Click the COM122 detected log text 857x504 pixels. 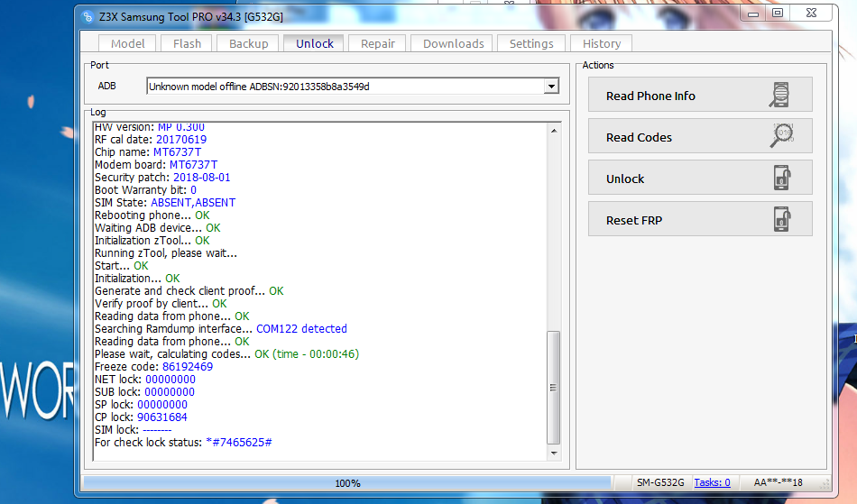tap(301, 329)
